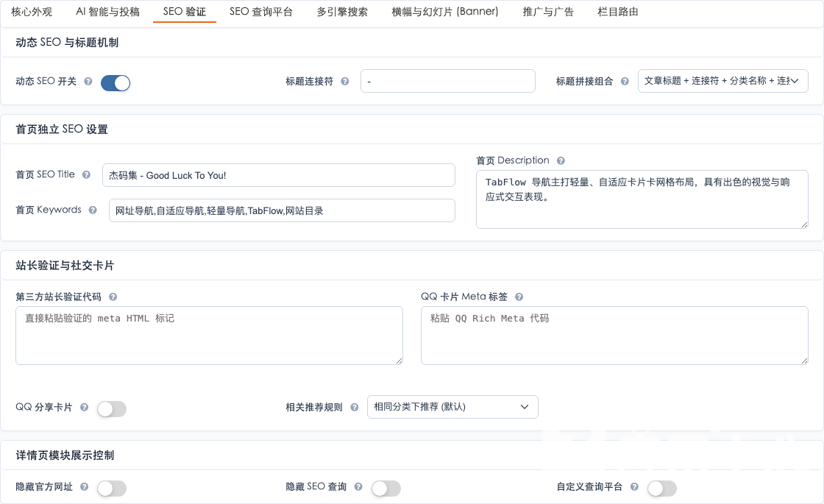The width and height of the screenshot is (824, 504).
Task: Open help icon beside 标题拼接组合
Action: (625, 82)
